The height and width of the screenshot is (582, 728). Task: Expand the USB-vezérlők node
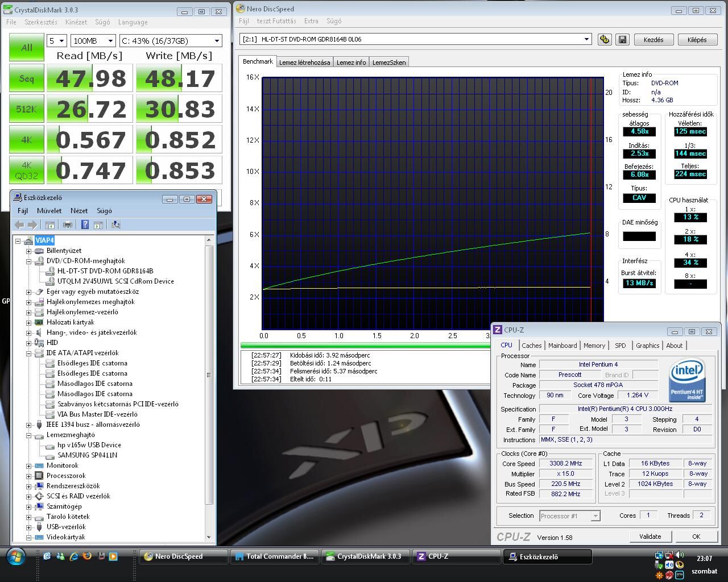(x=28, y=527)
